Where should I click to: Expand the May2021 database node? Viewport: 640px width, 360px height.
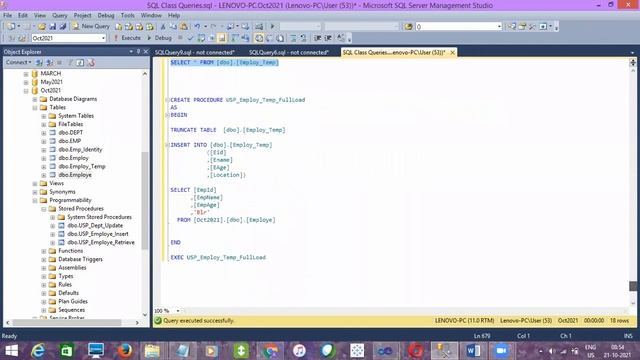point(26,82)
